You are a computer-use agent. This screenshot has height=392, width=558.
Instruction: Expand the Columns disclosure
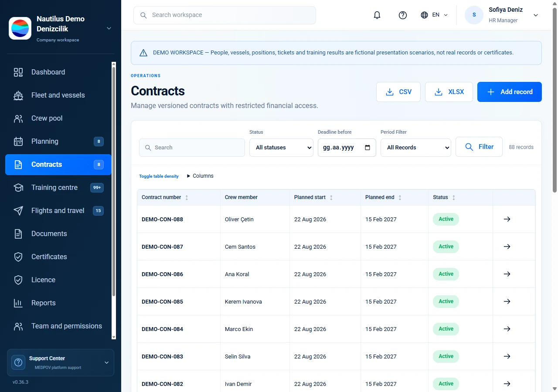(x=200, y=176)
